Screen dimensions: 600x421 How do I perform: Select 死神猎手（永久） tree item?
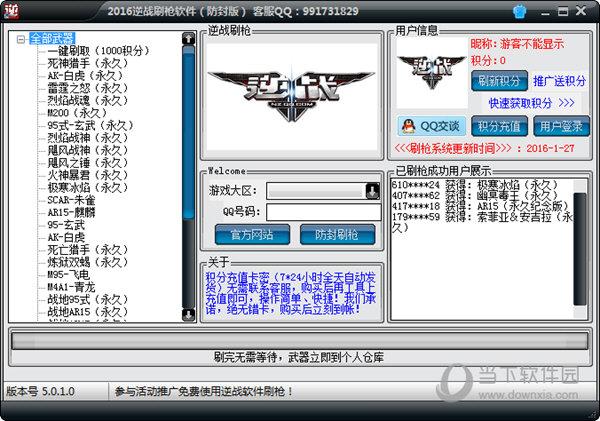click(x=88, y=63)
